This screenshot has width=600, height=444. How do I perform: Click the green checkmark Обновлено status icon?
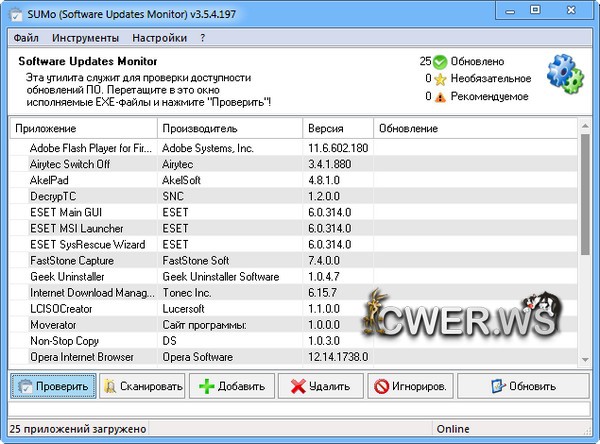click(x=441, y=61)
